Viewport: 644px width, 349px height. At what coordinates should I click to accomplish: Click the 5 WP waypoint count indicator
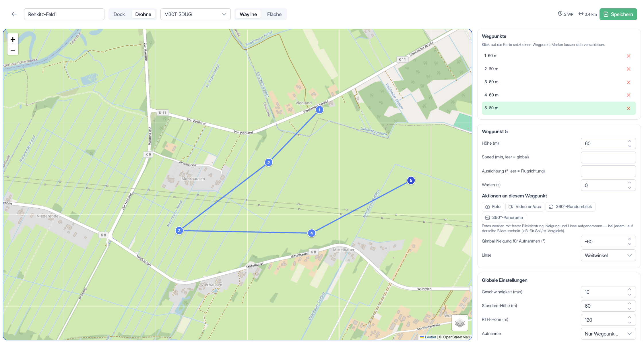[x=565, y=14]
